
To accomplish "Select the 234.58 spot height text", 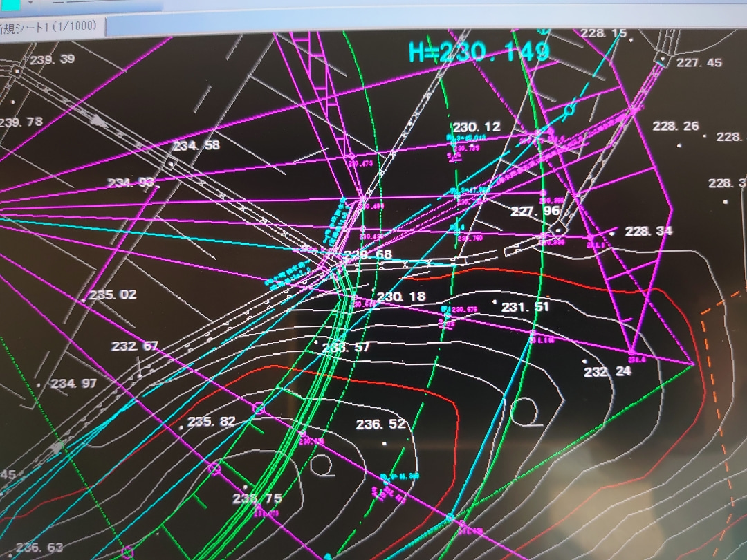I will 196,145.
